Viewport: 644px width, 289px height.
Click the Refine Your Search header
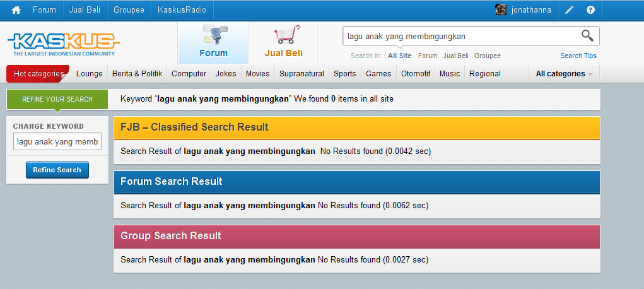pyautogui.click(x=57, y=99)
